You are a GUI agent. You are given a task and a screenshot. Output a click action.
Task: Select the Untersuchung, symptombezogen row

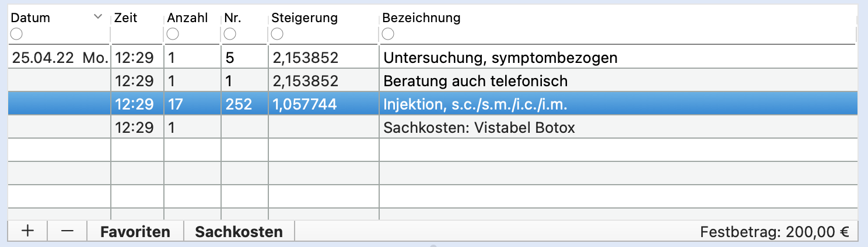[433, 58]
